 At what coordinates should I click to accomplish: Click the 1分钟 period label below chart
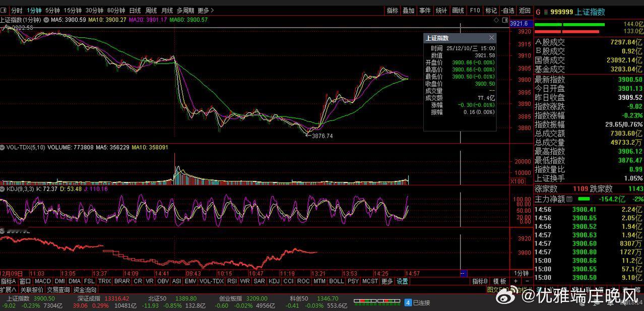pyautogui.click(x=521, y=273)
